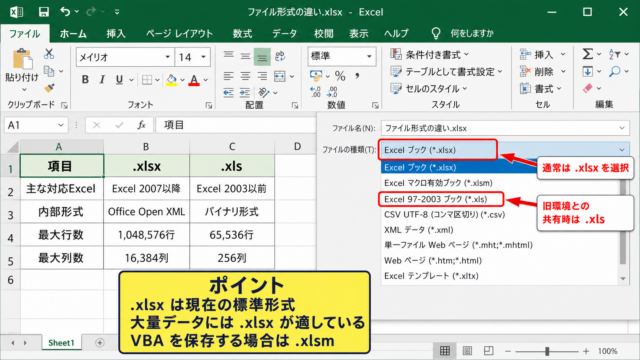
Task: Toggle Italic formatting
Action: coord(102,80)
